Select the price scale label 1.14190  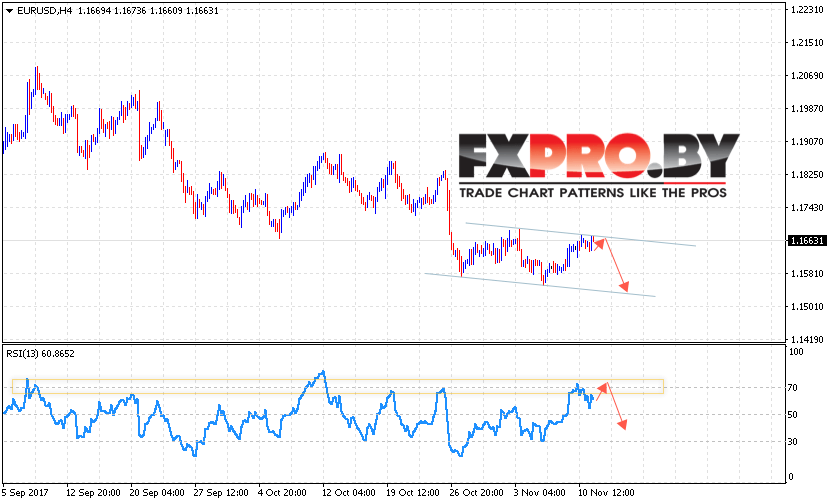pyautogui.click(x=807, y=339)
